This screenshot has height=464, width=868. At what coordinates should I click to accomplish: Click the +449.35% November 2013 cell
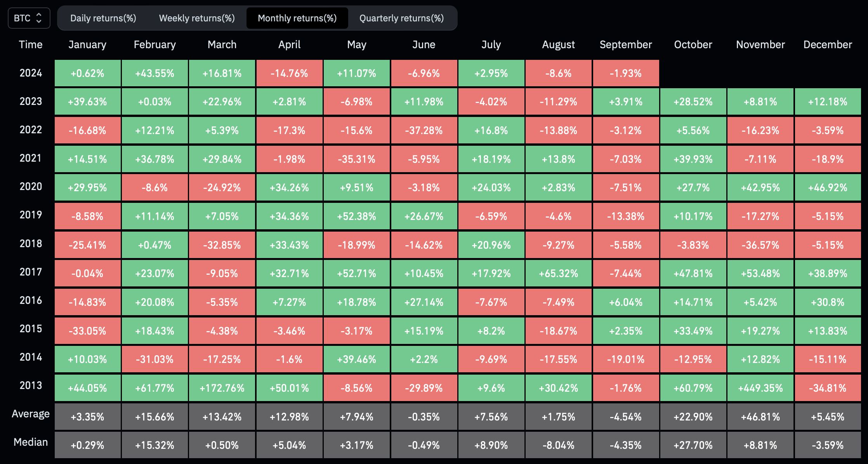click(x=760, y=388)
